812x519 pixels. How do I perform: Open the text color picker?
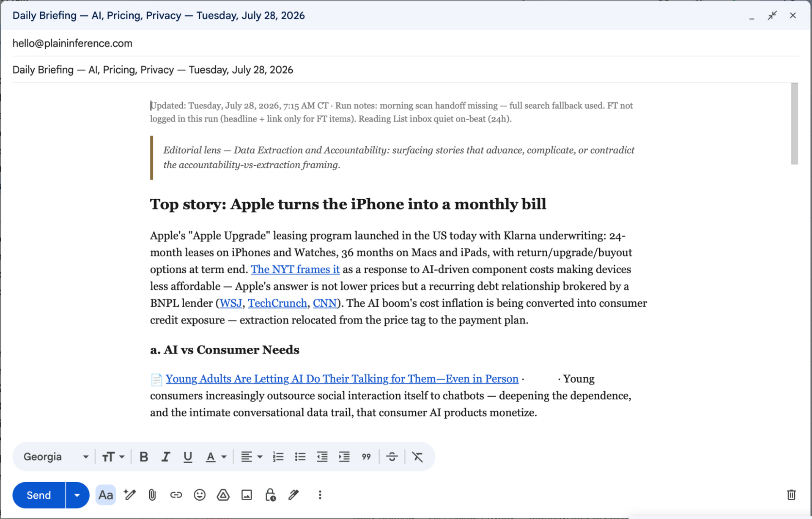point(216,457)
